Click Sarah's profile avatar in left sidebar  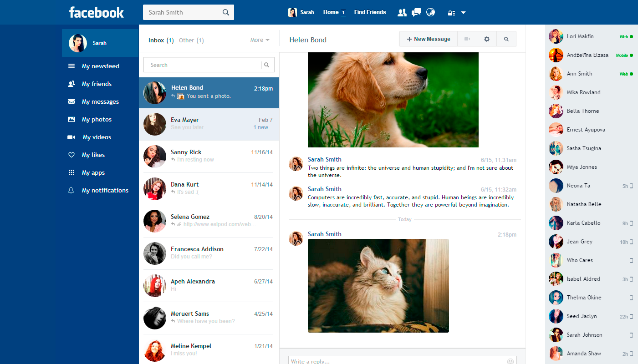pos(78,43)
